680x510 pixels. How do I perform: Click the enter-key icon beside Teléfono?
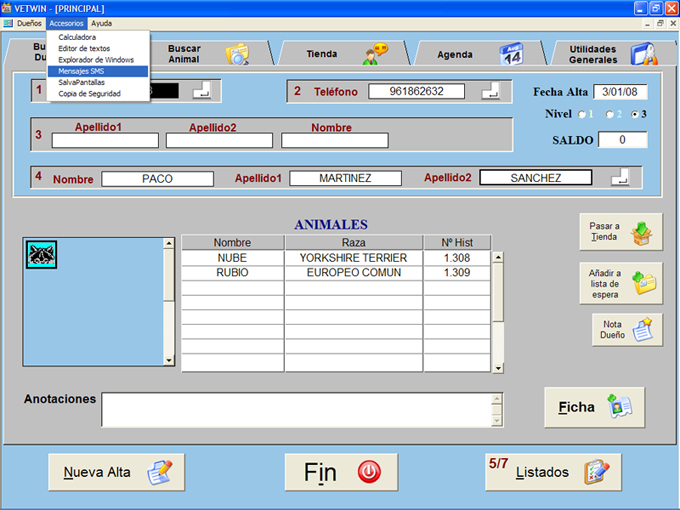490,90
